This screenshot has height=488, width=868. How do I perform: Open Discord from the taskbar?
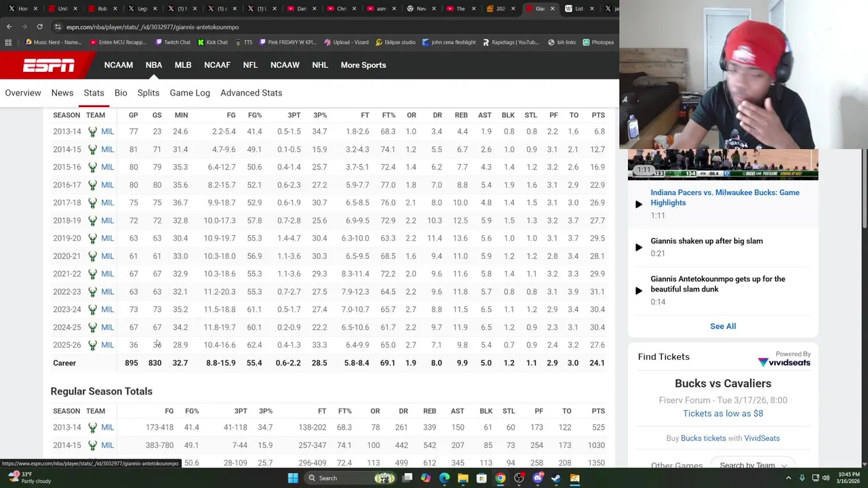pos(538,478)
